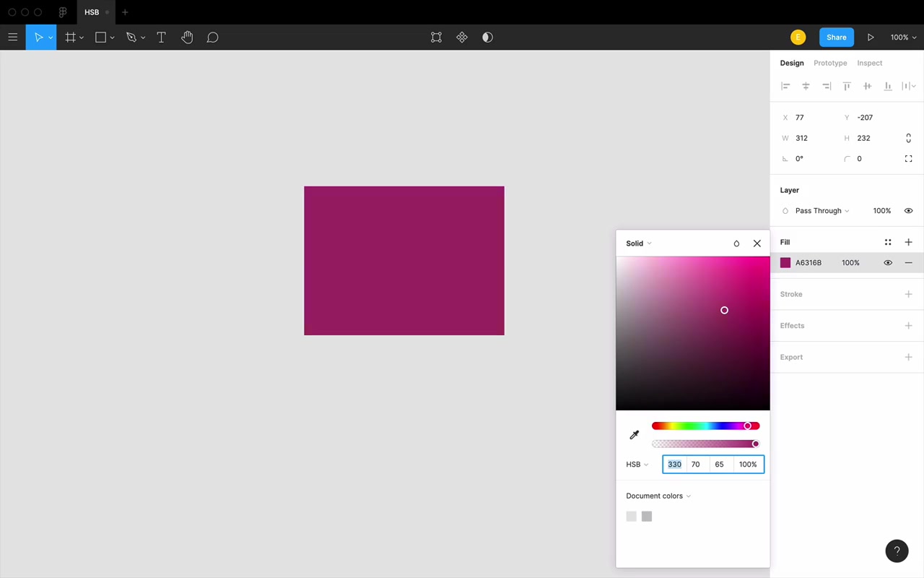Align right icon in Design panel
Image resolution: width=924 pixels, height=578 pixels.
pos(827,86)
